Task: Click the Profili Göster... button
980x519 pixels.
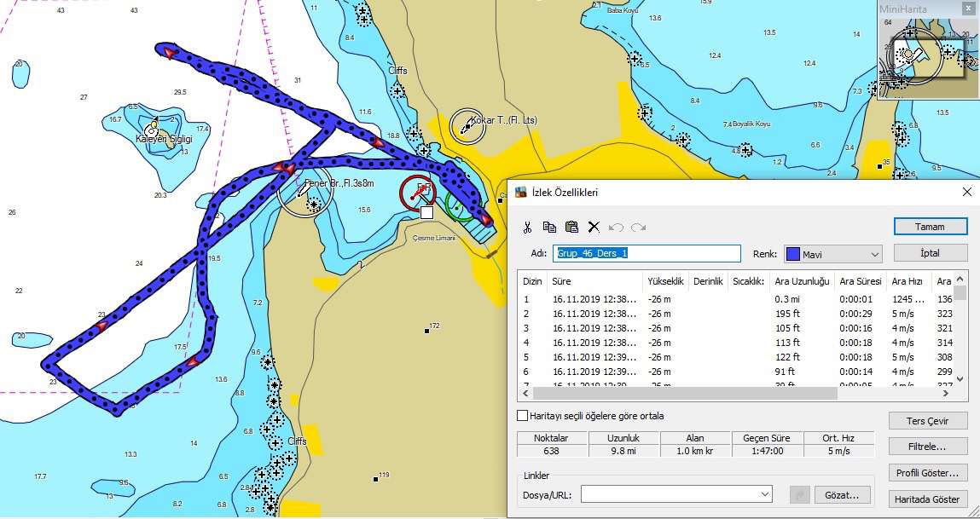Action: tap(928, 473)
